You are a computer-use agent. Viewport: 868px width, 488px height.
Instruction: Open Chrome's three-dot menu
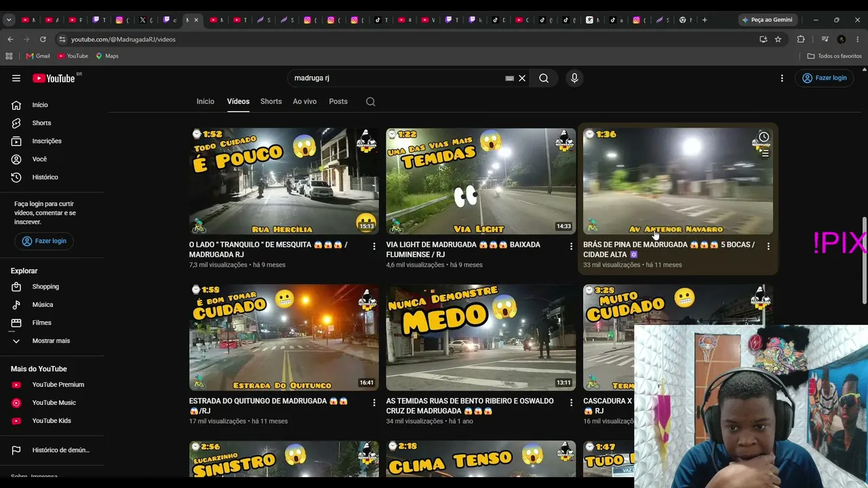[858, 39]
